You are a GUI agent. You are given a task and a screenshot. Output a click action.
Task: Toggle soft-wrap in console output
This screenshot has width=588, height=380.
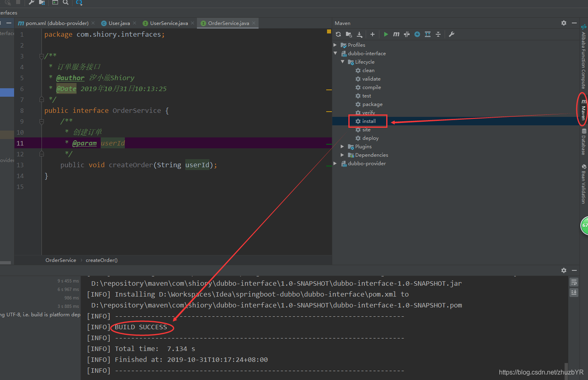(574, 282)
